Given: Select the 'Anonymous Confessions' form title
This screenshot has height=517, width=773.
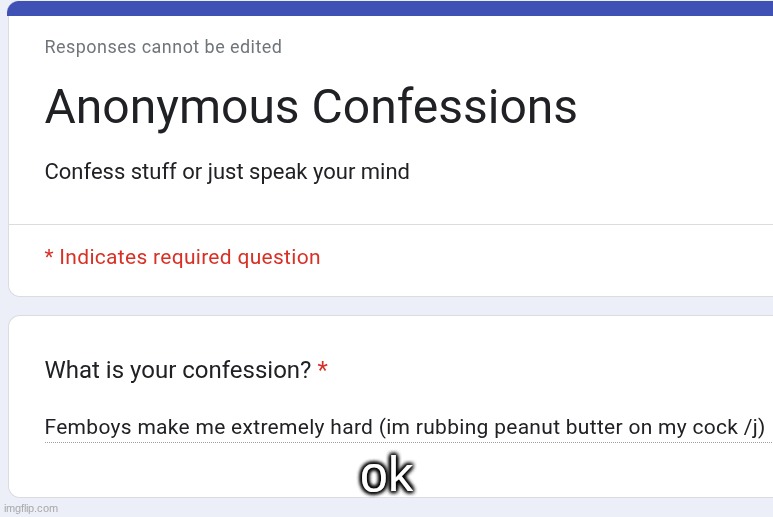Looking at the screenshot, I should (x=311, y=107).
